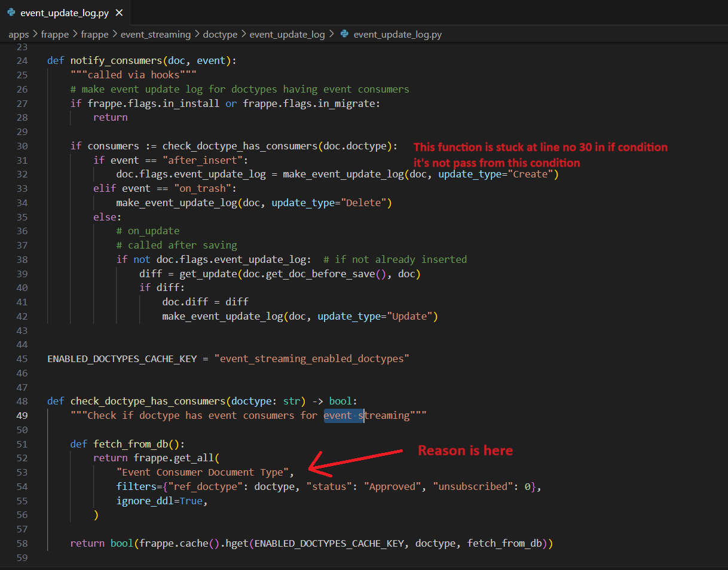Click the Python file icon in the tab
The image size is (728, 570).
point(11,12)
